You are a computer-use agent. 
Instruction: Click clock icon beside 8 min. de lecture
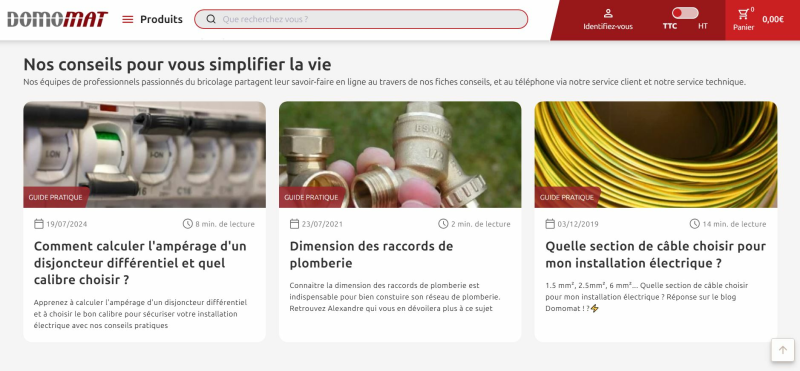[188, 224]
